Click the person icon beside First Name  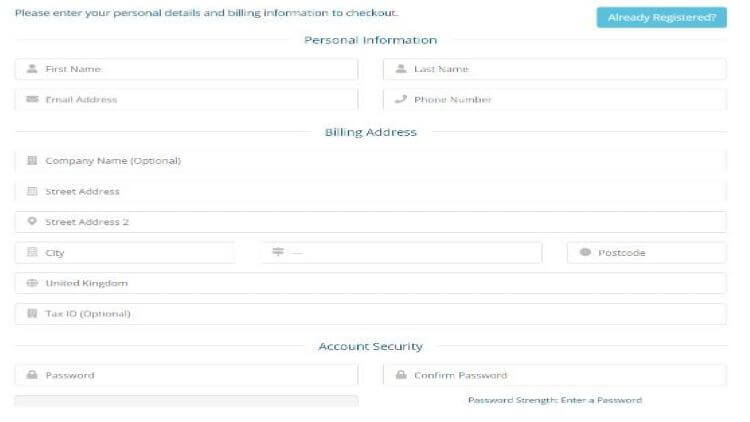click(x=32, y=69)
